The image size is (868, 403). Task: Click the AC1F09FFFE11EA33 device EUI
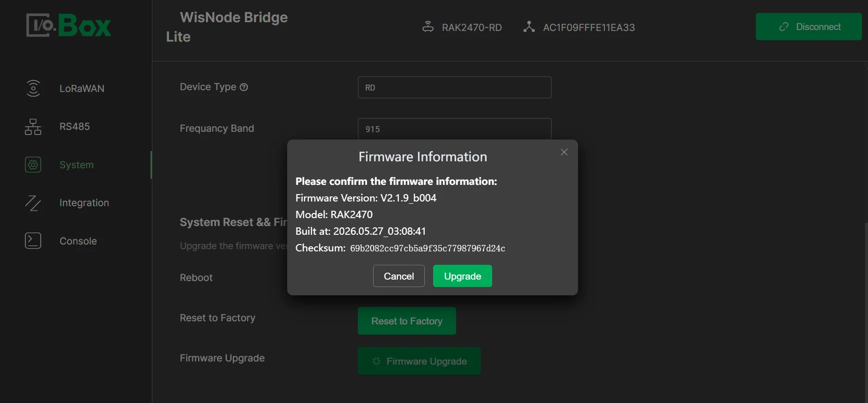click(x=589, y=27)
